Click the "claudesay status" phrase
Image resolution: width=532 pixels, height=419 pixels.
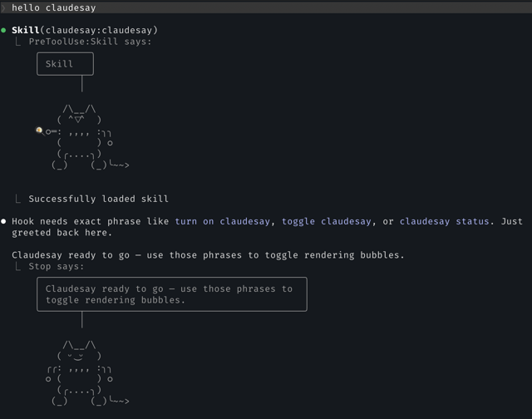(445, 222)
